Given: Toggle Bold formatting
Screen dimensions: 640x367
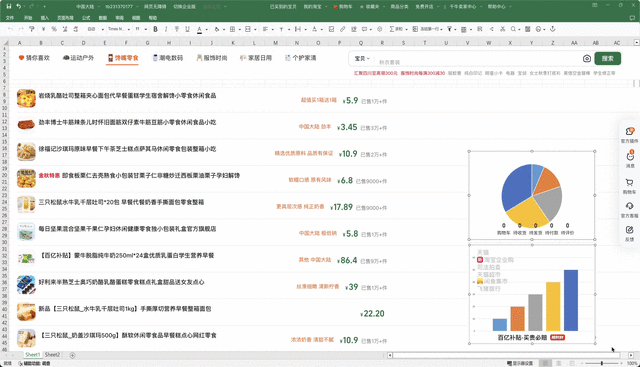Looking at the screenshot, I should (155, 29).
